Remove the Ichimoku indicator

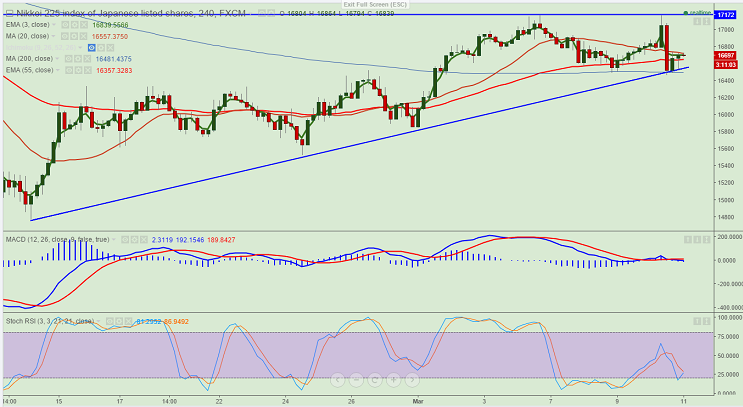click(x=110, y=48)
